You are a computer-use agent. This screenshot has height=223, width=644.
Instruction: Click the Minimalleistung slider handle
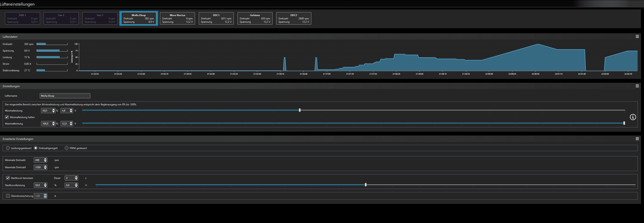click(x=300, y=110)
